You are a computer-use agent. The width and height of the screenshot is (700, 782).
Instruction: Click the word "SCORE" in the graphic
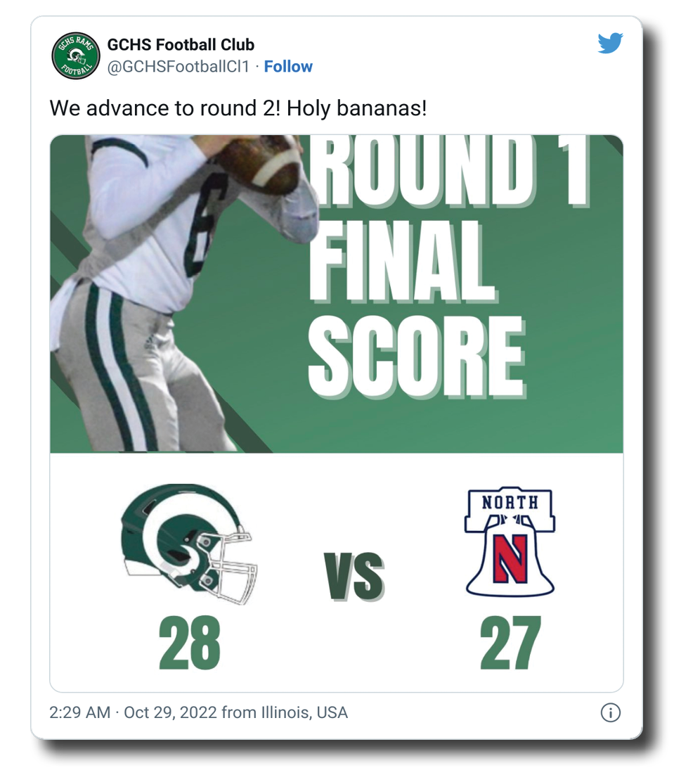click(x=416, y=359)
